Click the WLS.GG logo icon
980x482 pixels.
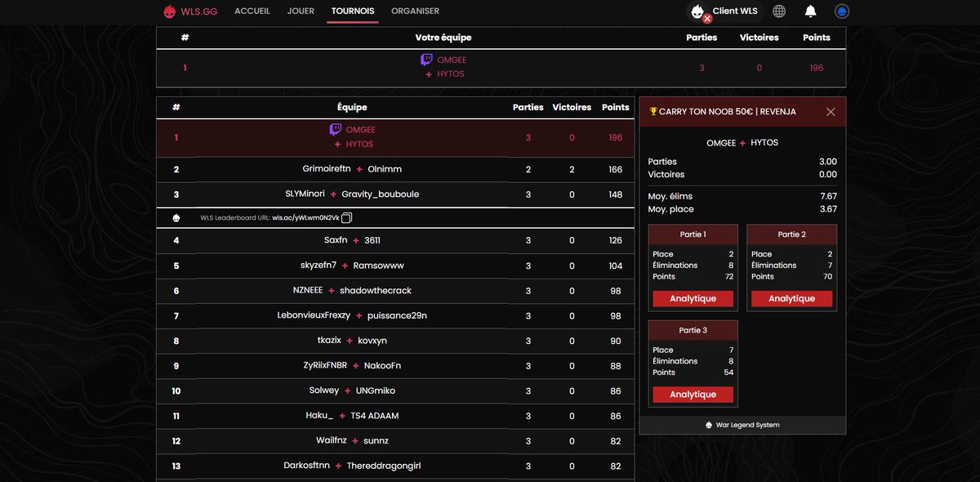169,11
